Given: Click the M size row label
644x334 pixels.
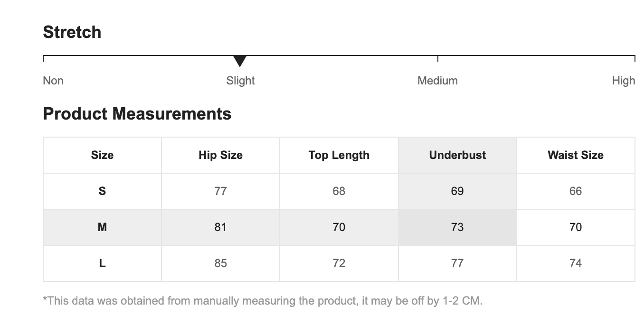Looking at the screenshot, I should pos(102,227).
